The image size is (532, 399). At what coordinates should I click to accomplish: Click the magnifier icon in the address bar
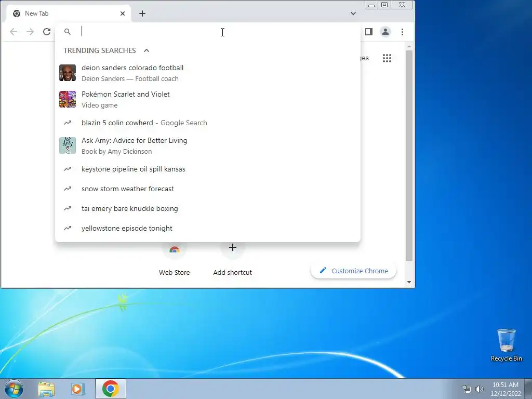point(68,32)
